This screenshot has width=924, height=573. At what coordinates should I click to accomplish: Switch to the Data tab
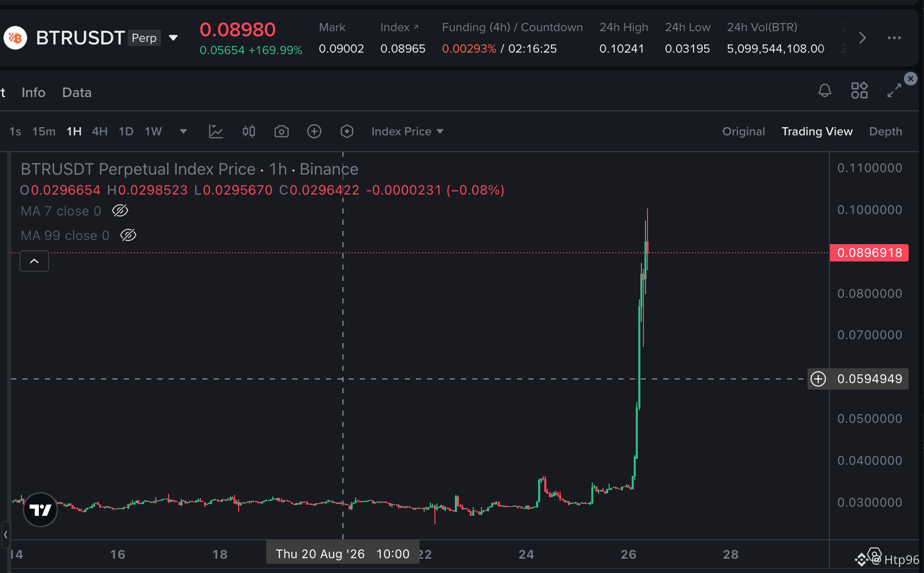pyautogui.click(x=77, y=92)
